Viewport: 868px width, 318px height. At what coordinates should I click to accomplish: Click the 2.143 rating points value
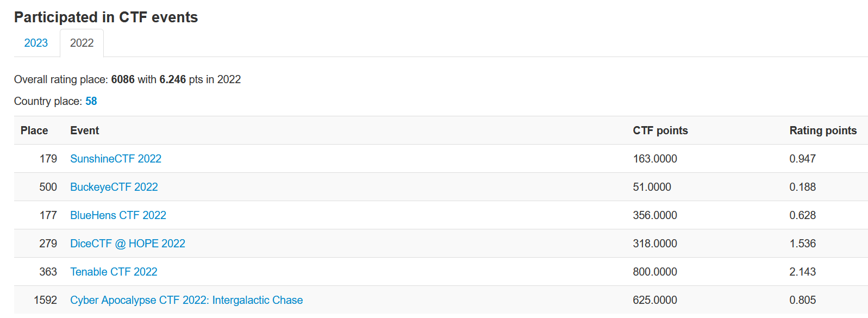click(x=803, y=272)
